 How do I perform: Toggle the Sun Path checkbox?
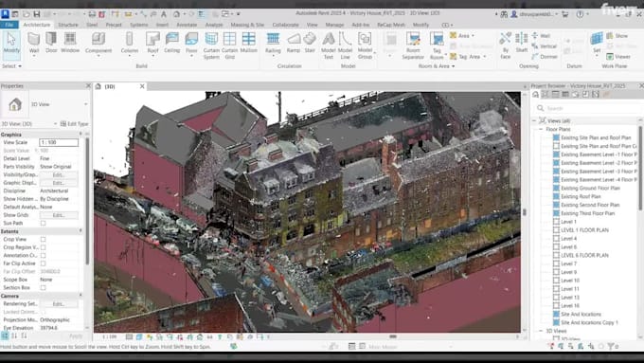(x=44, y=224)
